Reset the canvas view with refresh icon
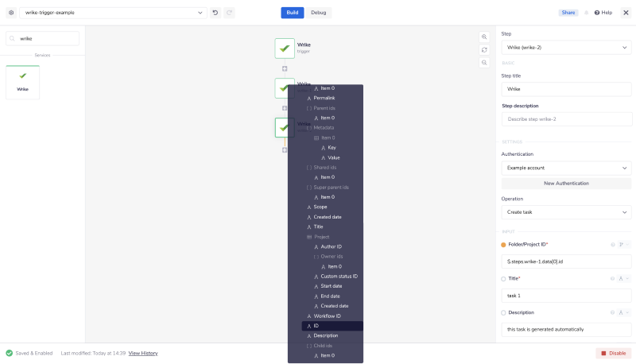The image size is (636, 364). pos(484,49)
